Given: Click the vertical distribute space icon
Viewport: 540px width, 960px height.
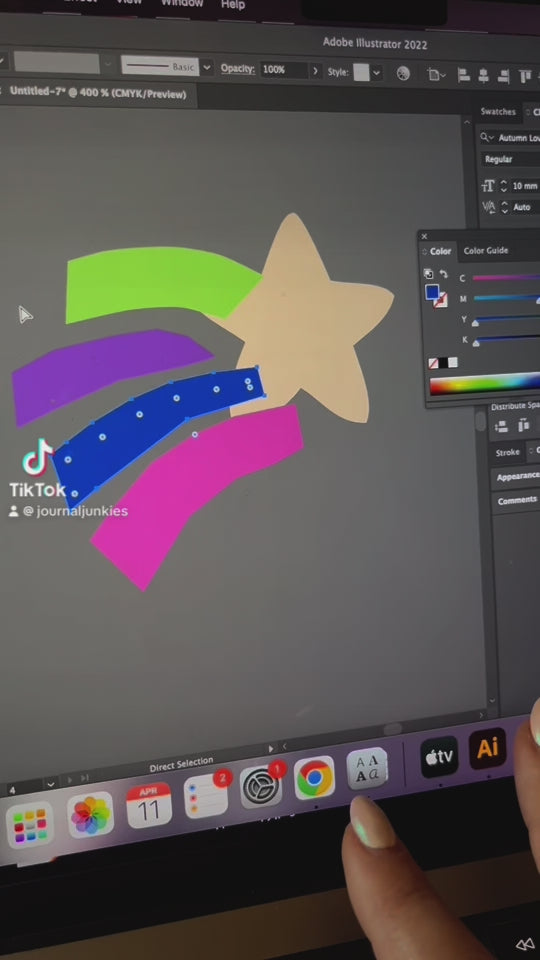Looking at the screenshot, I should pyautogui.click(x=501, y=426).
